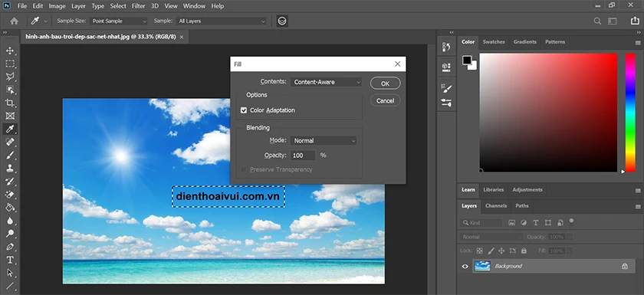Open the Image menu

click(57, 5)
